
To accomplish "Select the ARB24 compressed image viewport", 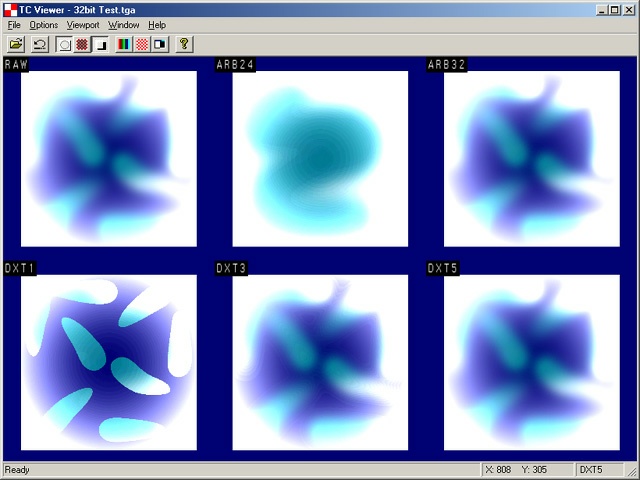I will pos(320,159).
